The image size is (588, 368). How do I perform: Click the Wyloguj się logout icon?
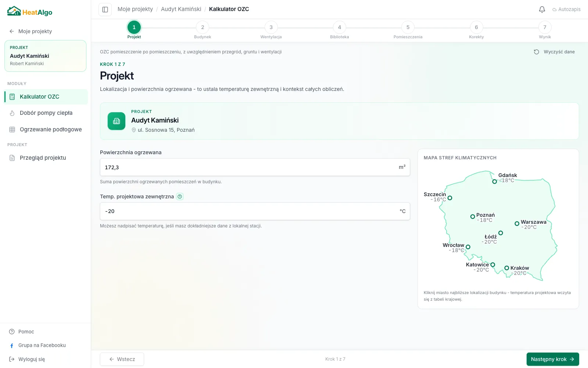(x=12, y=359)
